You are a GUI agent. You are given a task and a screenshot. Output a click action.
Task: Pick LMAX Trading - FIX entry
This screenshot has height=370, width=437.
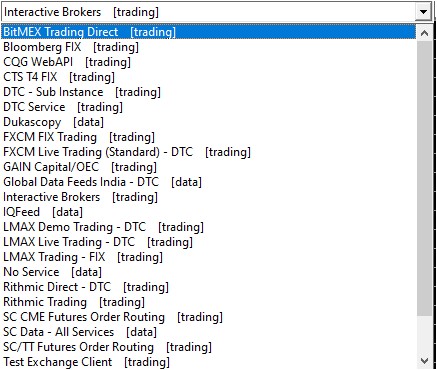point(208,257)
